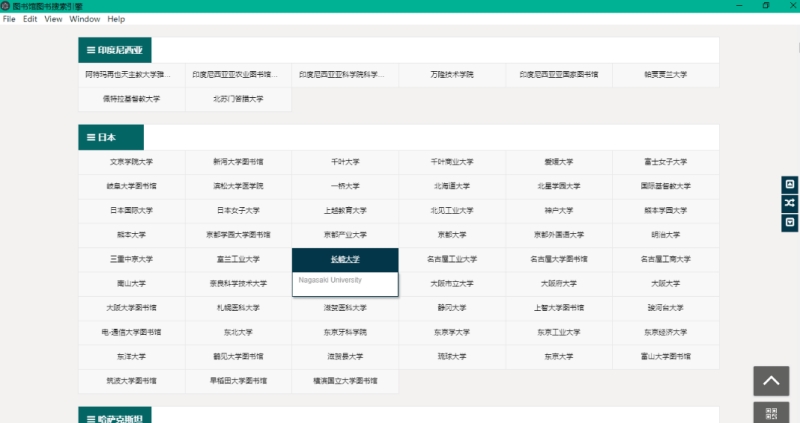This screenshot has height=423, width=800.
Task: Open 京都外国语大学 link
Action: 559,235
